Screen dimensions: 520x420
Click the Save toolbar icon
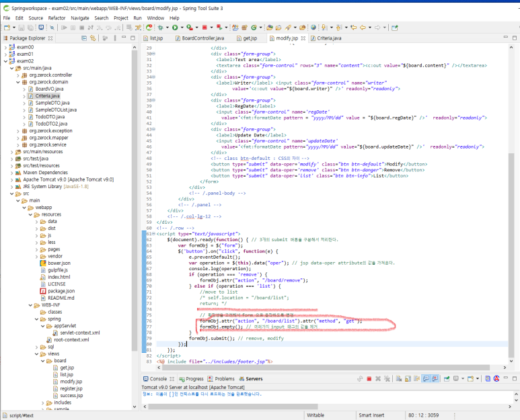tap(22, 28)
